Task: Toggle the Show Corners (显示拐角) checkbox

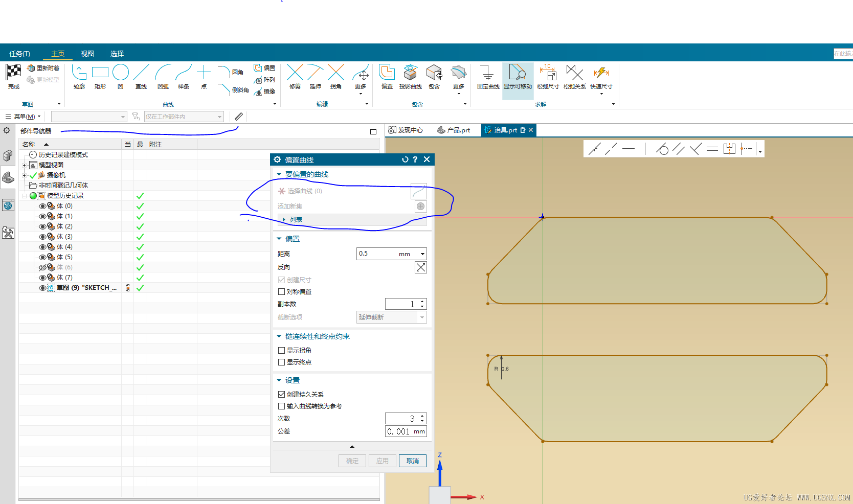Action: [281, 351]
